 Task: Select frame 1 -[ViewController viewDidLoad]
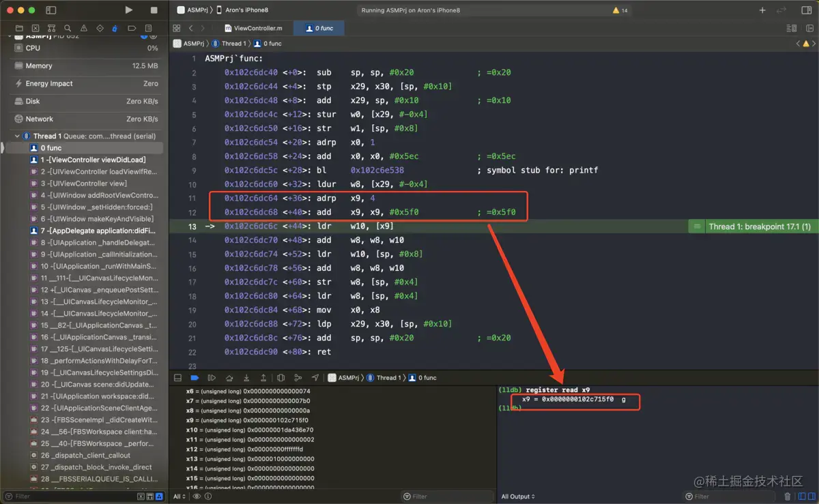coord(86,160)
